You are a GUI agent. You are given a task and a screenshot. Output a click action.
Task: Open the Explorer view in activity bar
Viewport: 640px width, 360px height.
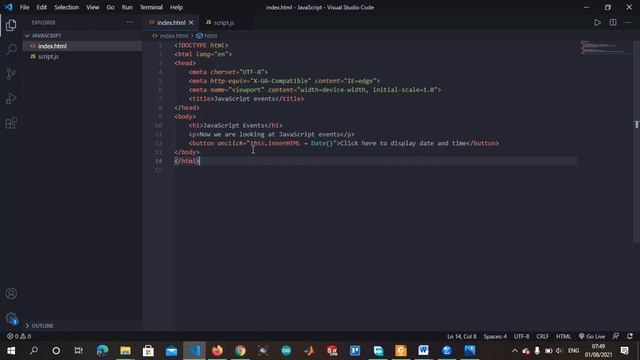(x=11, y=25)
